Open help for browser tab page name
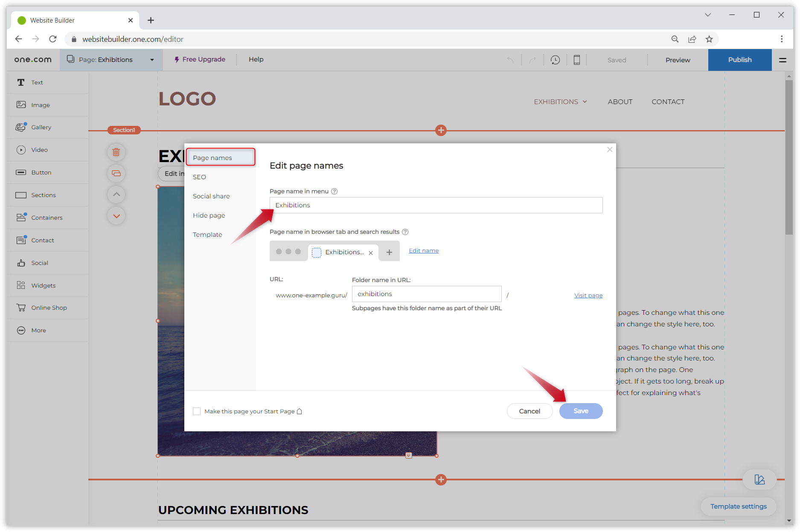 [405, 232]
